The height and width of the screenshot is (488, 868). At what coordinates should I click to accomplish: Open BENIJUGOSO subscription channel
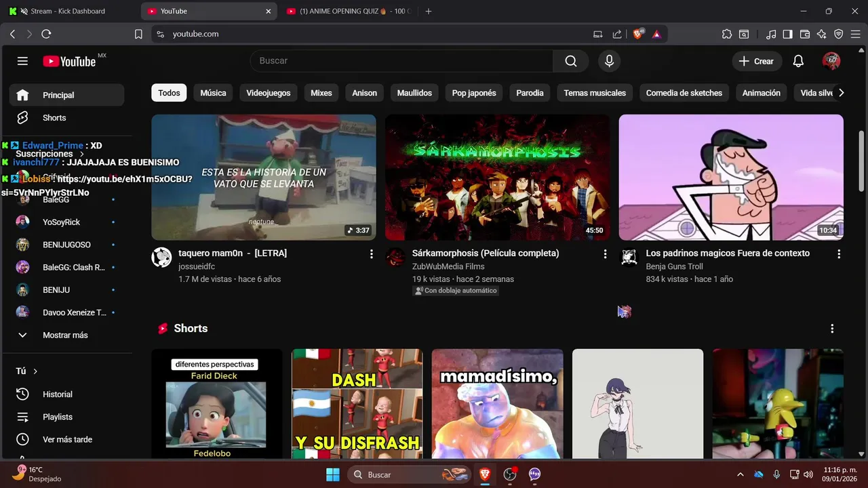tap(66, 245)
